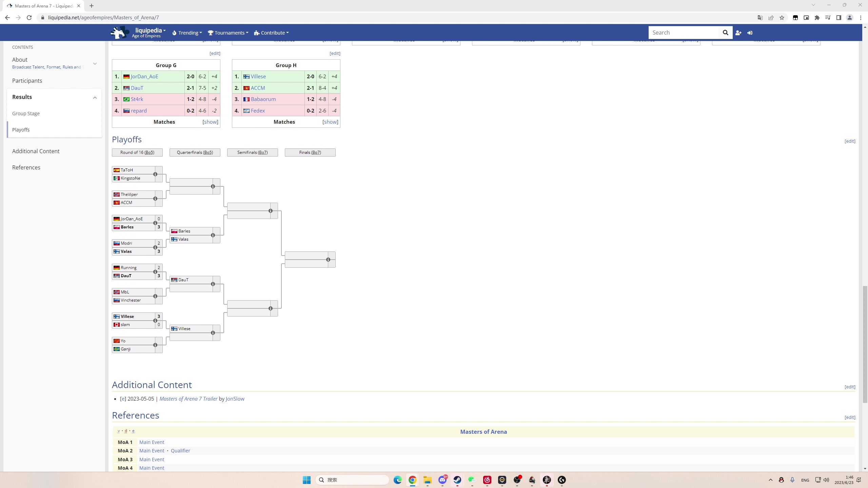The image size is (868, 488).
Task: Show Group G matches
Action: pos(210,122)
